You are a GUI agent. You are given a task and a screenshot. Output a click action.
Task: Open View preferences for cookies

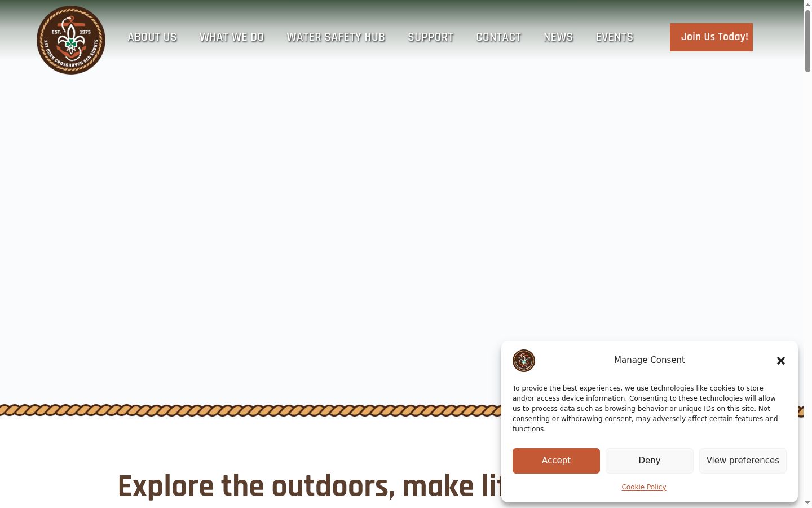point(743,461)
